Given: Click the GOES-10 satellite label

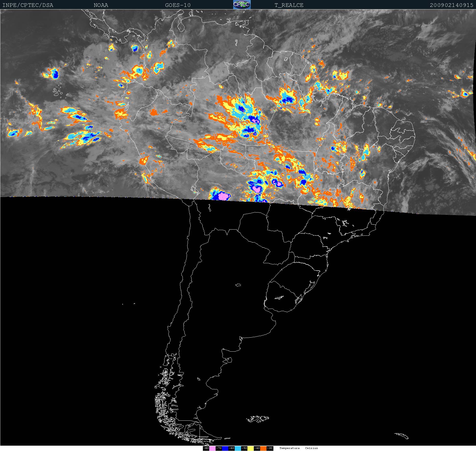Looking at the screenshot, I should coord(178,5).
